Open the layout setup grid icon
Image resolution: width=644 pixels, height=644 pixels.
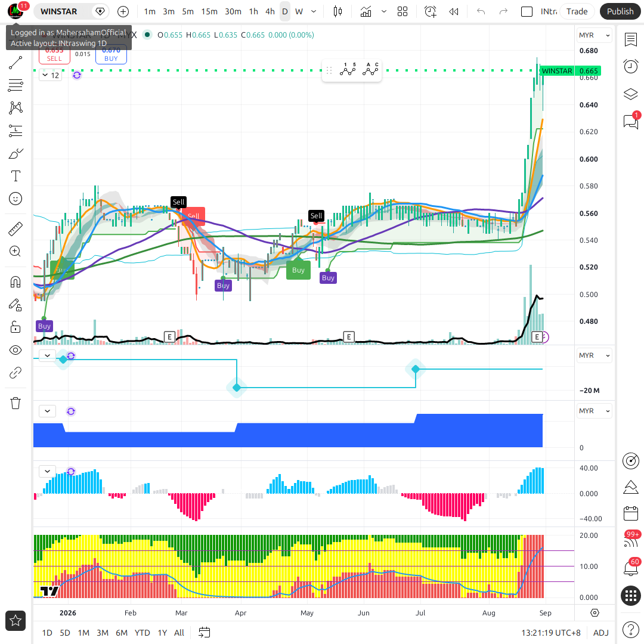click(402, 11)
